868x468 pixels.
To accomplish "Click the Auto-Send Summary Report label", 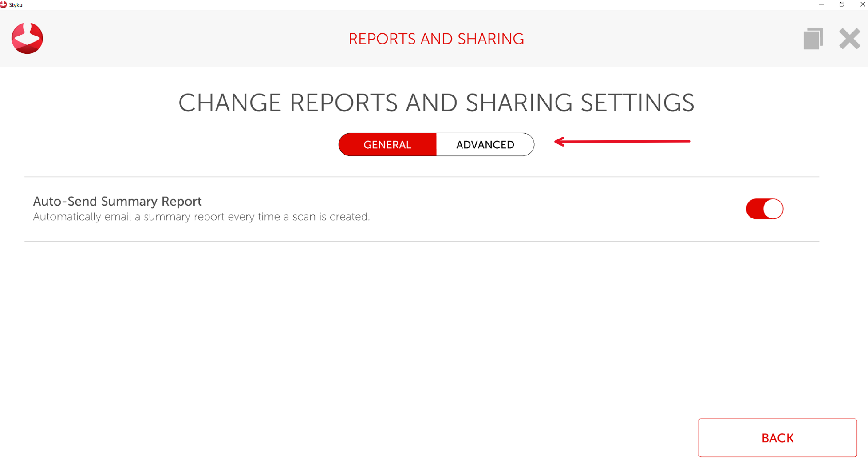I will click(117, 202).
